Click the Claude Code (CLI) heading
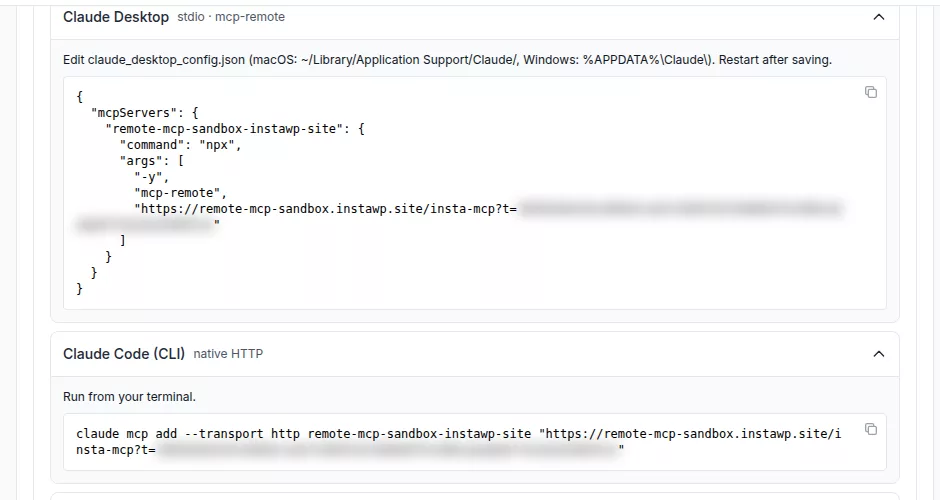 (x=123, y=354)
